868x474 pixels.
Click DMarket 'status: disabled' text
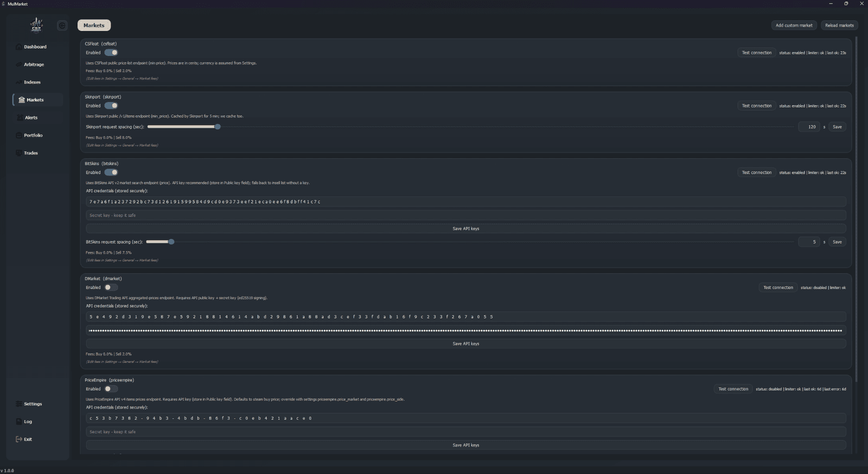pyautogui.click(x=814, y=288)
